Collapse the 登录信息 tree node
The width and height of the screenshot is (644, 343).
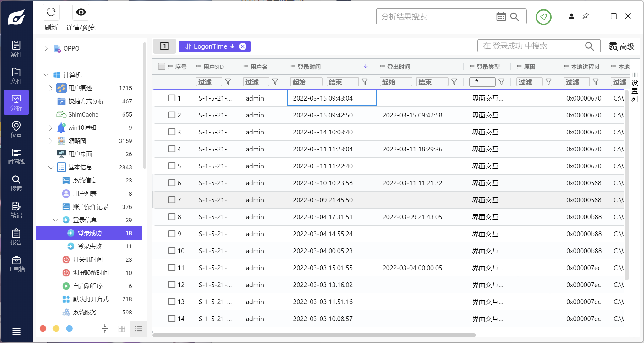pyautogui.click(x=56, y=220)
